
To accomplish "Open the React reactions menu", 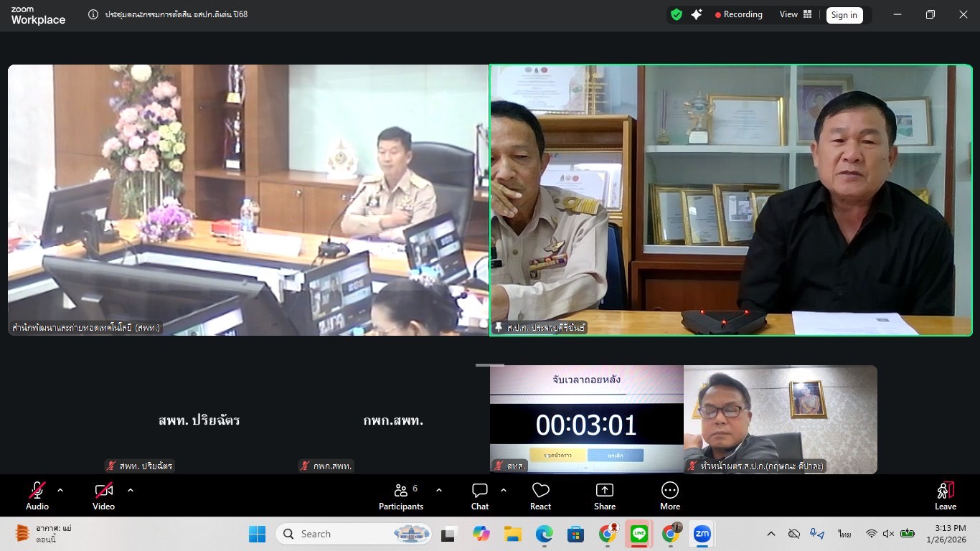I will pyautogui.click(x=540, y=495).
